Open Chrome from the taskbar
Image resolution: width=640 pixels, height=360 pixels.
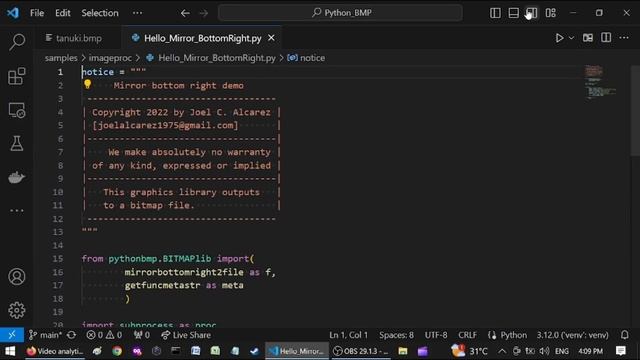117,351
